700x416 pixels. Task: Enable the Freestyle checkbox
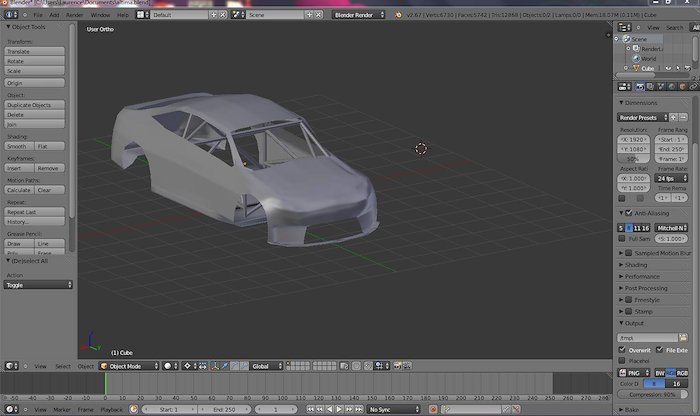627,299
